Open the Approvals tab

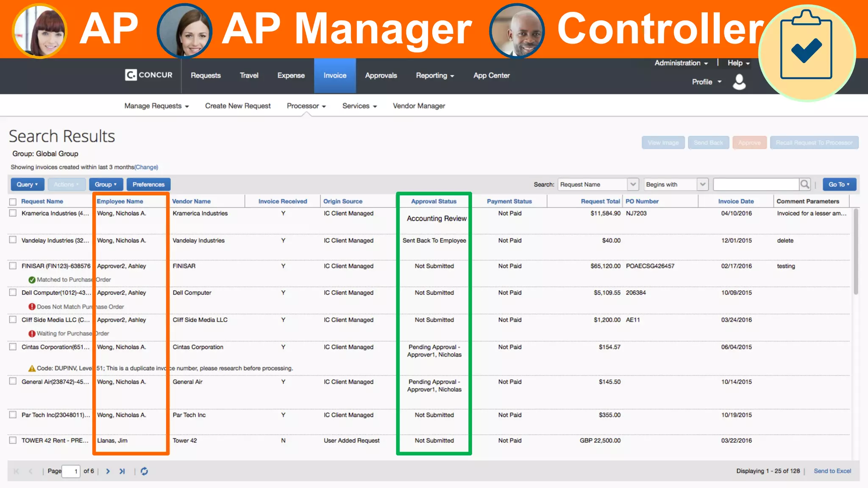point(381,75)
